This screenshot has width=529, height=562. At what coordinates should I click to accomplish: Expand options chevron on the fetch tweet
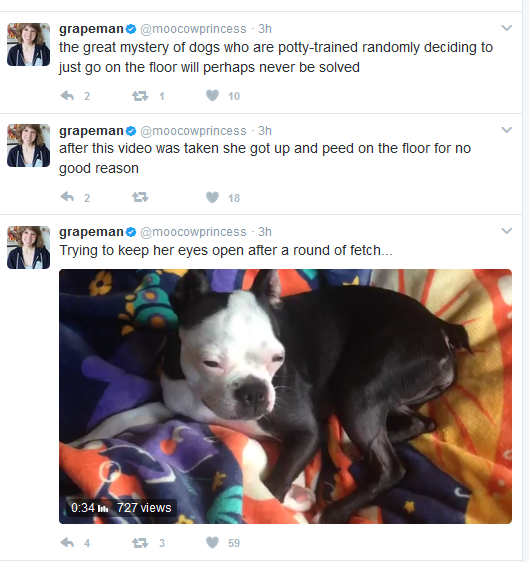[x=506, y=231]
